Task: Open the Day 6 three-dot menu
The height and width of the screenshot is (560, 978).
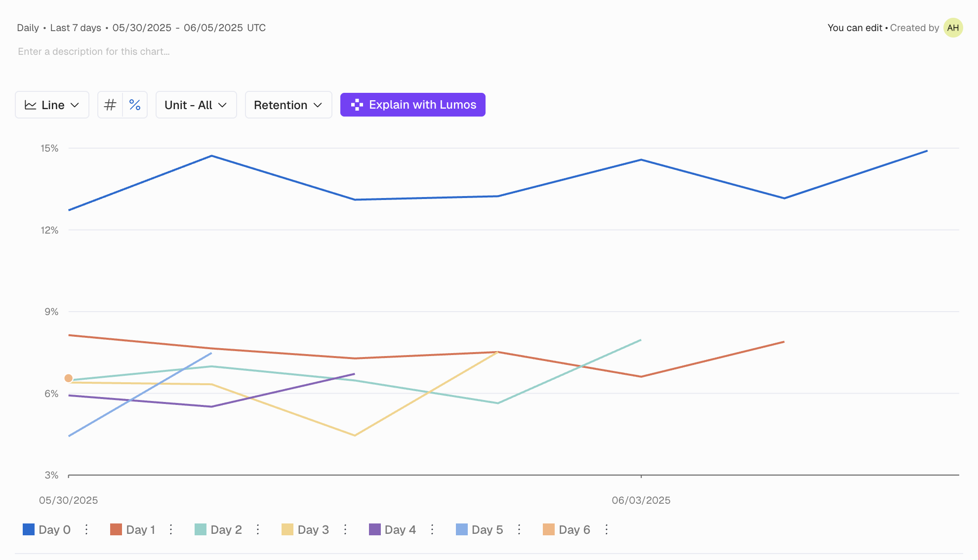Action: pos(607,529)
